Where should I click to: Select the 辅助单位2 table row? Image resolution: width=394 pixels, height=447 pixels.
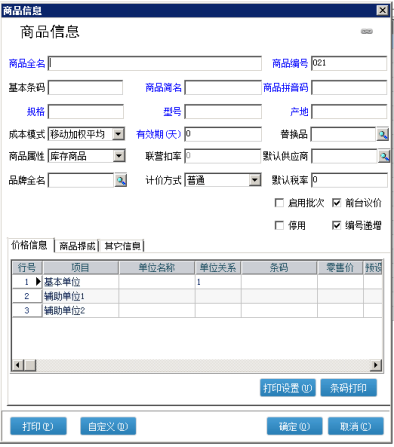click(197, 311)
